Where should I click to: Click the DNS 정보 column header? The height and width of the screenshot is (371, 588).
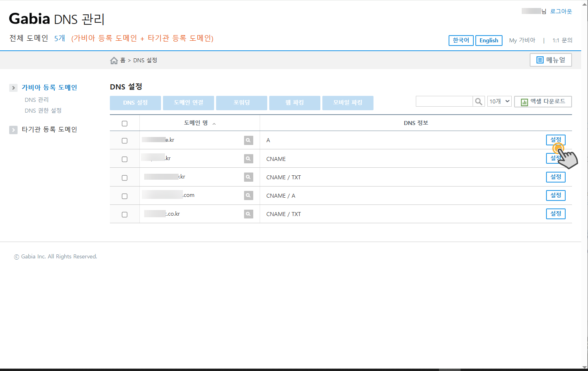pos(416,123)
